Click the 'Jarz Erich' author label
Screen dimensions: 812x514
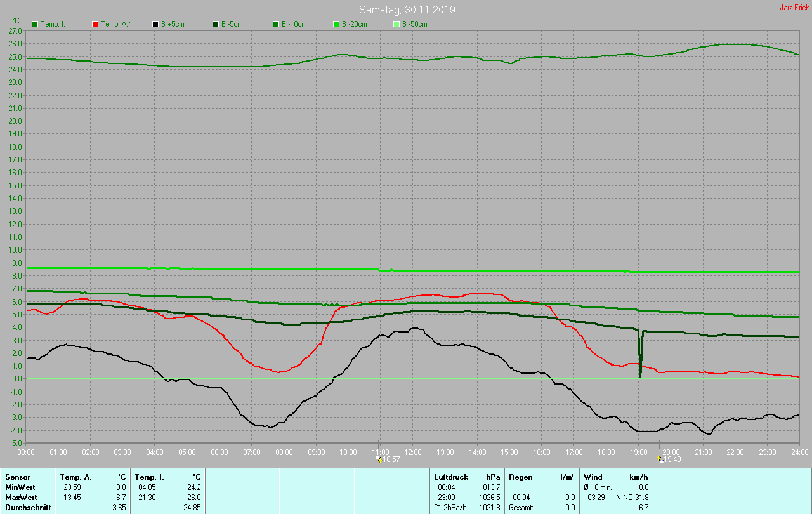pyautogui.click(x=794, y=8)
